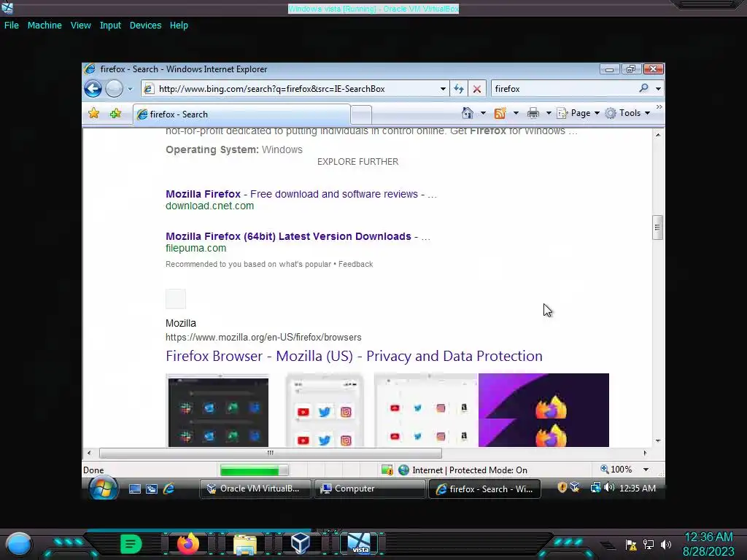Switch to Oracle VM VirtualBox taskbar button
This screenshot has width=747, height=560.
click(255, 489)
